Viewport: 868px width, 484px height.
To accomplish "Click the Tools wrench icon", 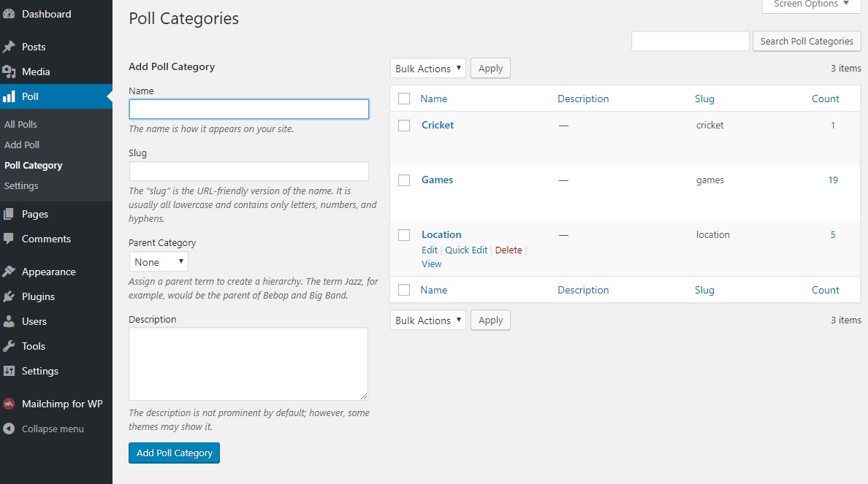I will [9, 346].
